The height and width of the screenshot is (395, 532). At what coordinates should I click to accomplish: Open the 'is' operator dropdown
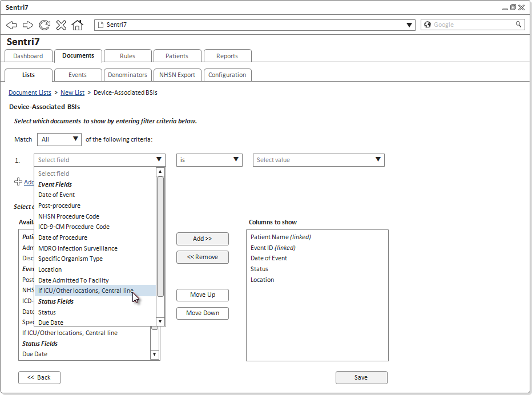click(209, 160)
